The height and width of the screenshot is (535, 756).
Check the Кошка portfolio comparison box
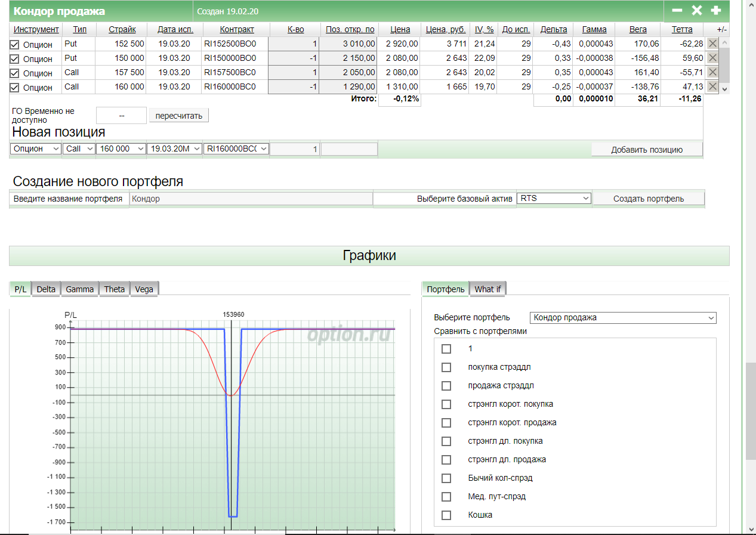tap(446, 515)
